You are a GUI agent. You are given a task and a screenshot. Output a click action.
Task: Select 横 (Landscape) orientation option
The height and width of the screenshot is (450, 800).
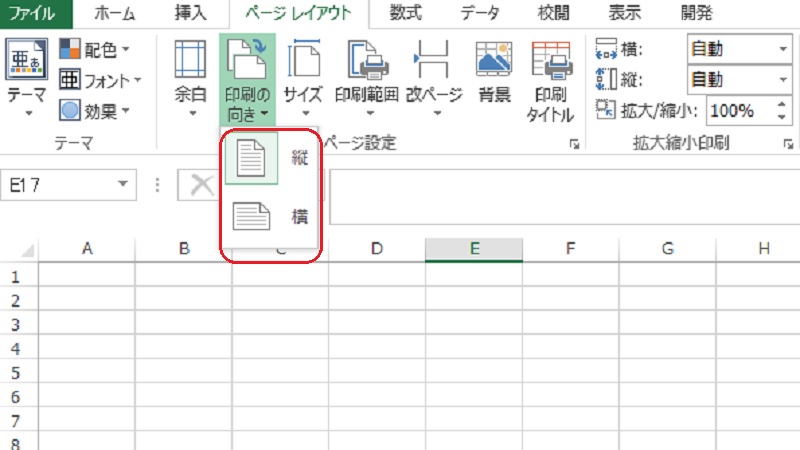[x=271, y=214]
